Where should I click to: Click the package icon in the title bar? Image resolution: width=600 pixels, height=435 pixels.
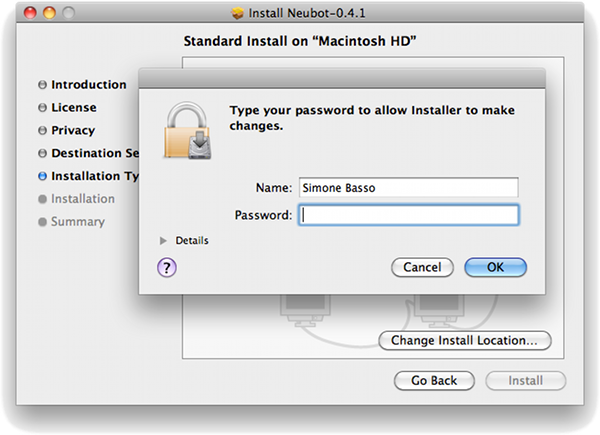238,13
